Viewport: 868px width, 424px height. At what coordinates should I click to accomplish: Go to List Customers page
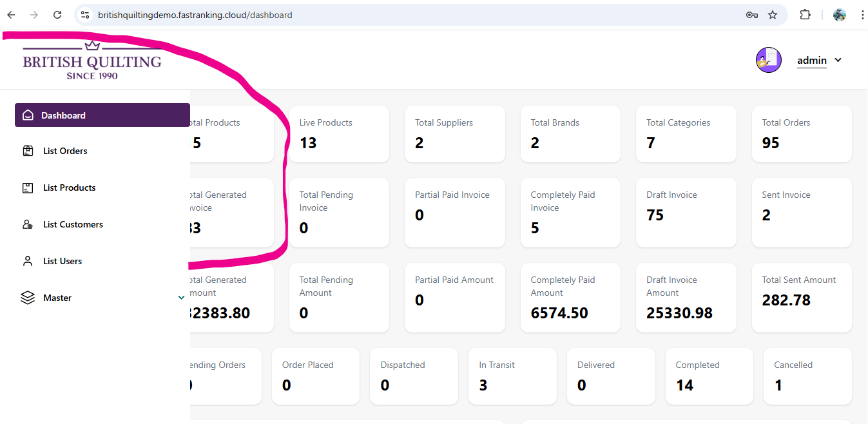pos(73,224)
